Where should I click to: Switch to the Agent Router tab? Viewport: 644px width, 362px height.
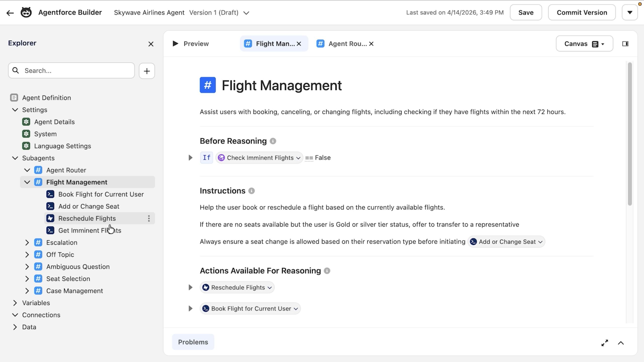tap(347, 44)
